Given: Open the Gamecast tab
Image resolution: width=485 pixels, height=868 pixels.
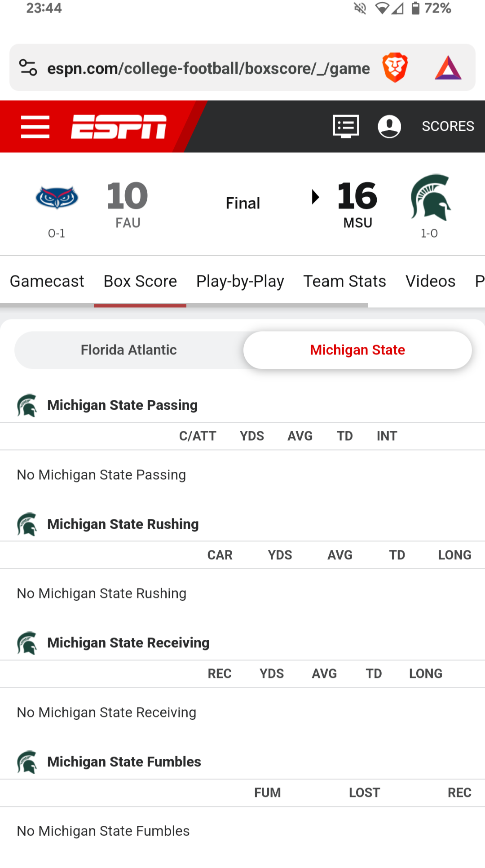Looking at the screenshot, I should tap(47, 281).
